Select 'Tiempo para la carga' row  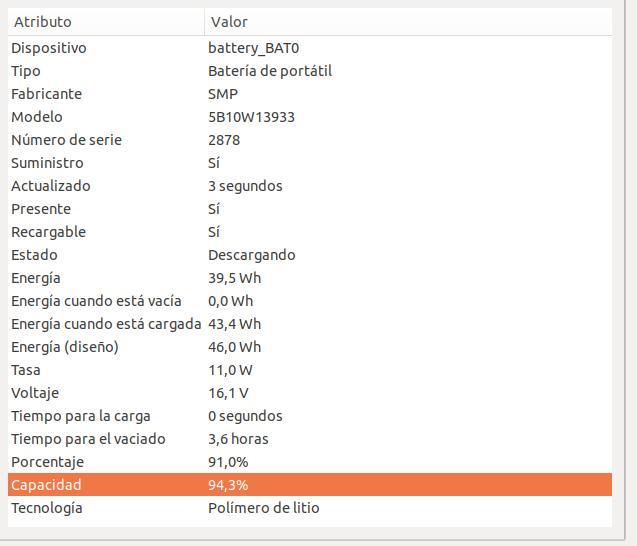[310, 416]
